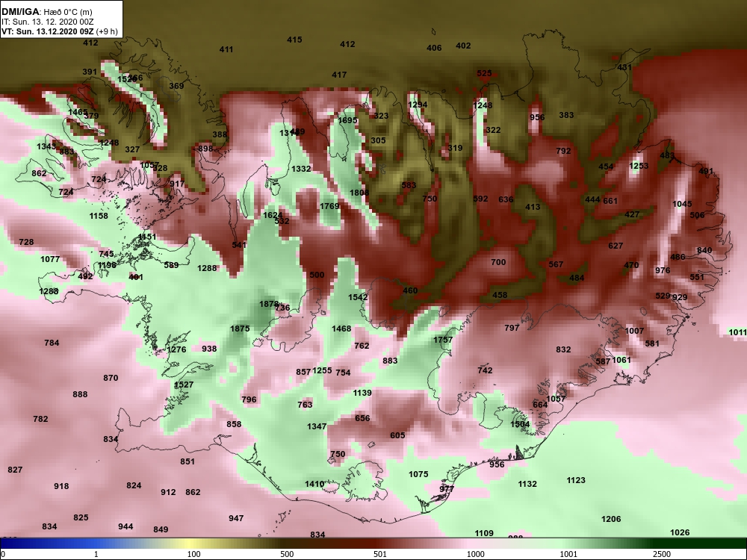Select the '1045' value in the east
The width and height of the screenshot is (747, 560).
682,204
